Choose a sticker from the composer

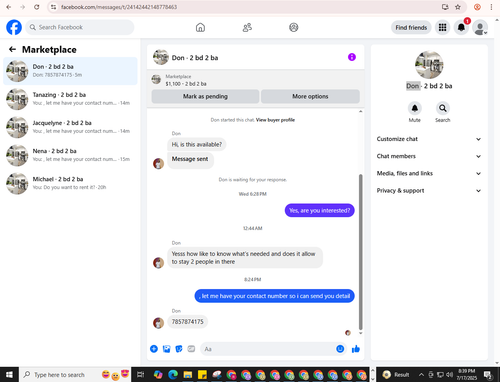click(x=179, y=349)
